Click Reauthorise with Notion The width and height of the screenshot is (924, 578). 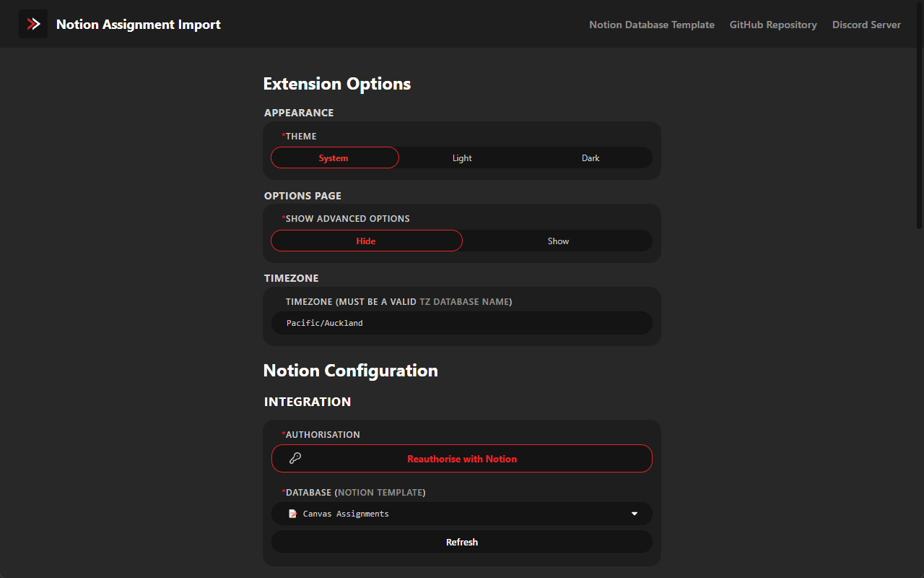tap(462, 458)
